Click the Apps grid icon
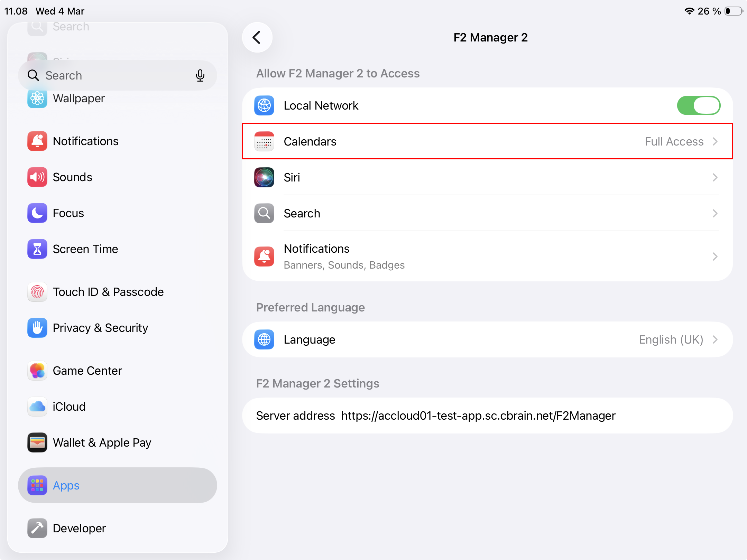The width and height of the screenshot is (747, 560). click(37, 485)
